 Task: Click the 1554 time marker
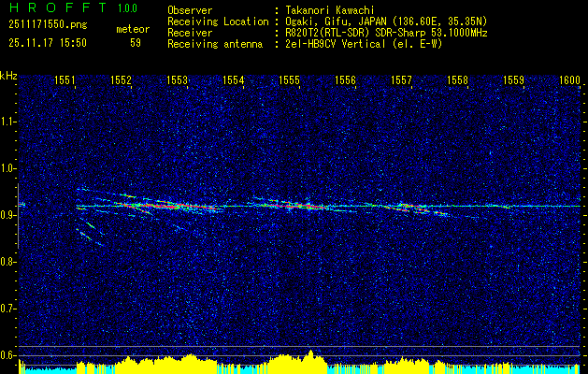pyautogui.click(x=233, y=79)
